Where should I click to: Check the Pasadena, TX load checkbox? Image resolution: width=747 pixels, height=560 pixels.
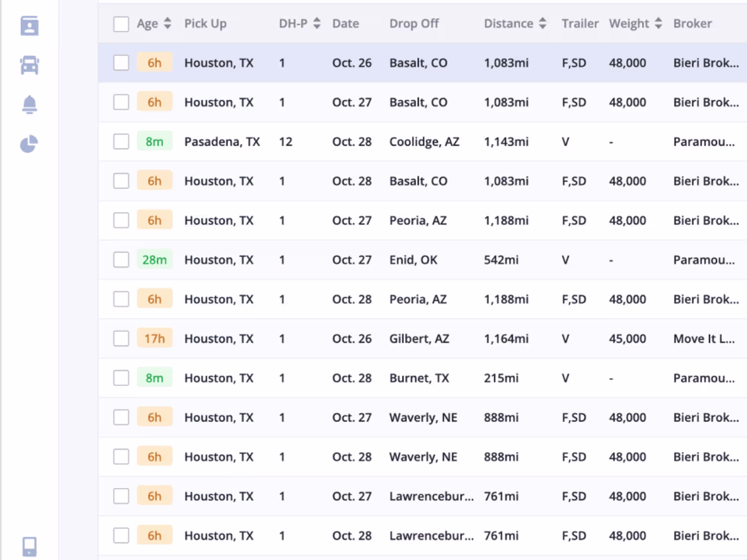click(121, 141)
